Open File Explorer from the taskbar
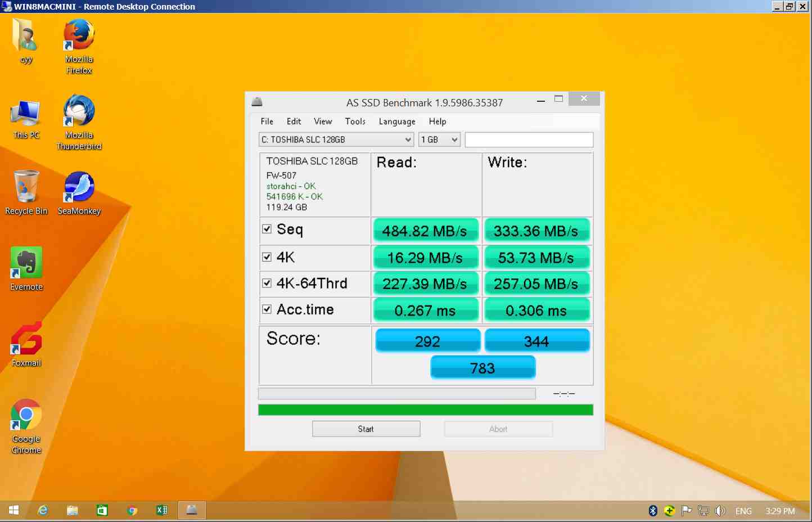Image resolution: width=812 pixels, height=522 pixels. coord(72,510)
